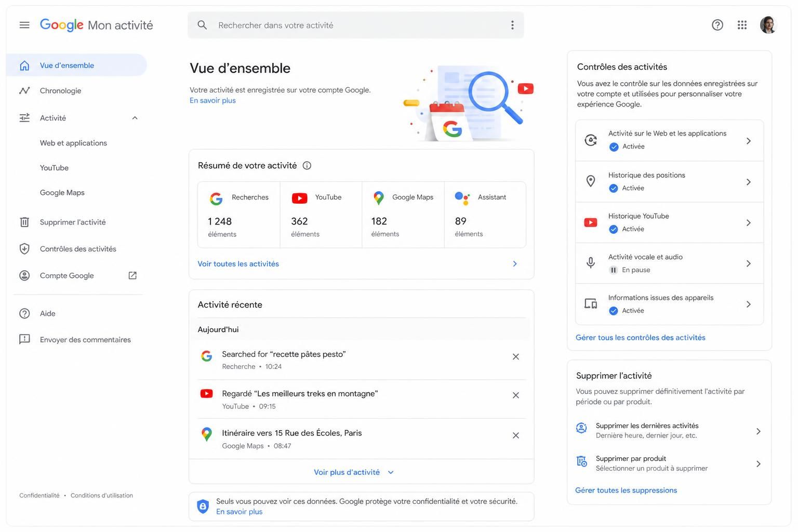The image size is (798, 532).
Task: Open the Recherches summary card
Action: pos(238,215)
